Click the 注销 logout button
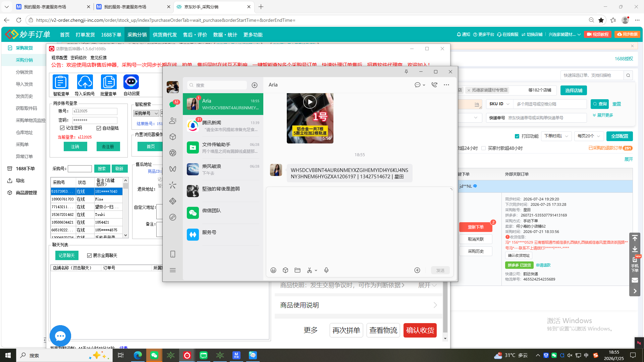 (75, 146)
